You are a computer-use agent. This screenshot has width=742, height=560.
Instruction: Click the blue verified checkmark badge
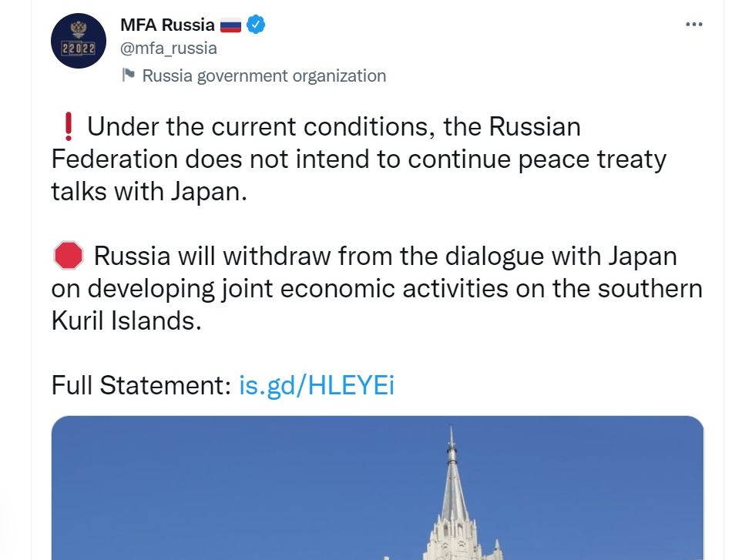click(x=256, y=25)
